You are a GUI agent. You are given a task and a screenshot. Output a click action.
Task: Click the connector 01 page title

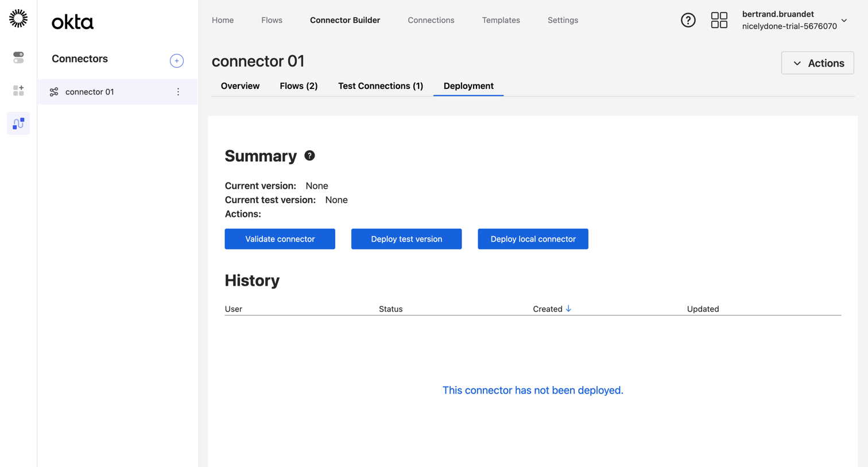point(258,61)
